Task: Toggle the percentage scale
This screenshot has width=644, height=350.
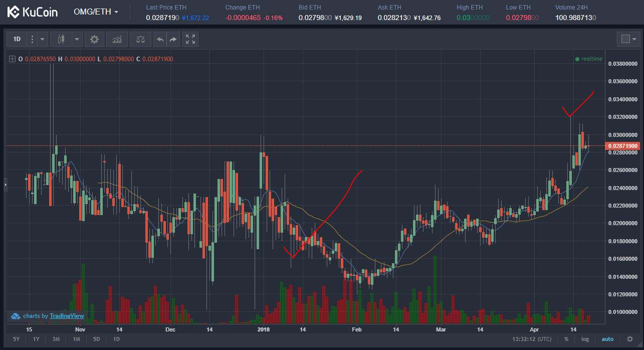Action: [566, 339]
